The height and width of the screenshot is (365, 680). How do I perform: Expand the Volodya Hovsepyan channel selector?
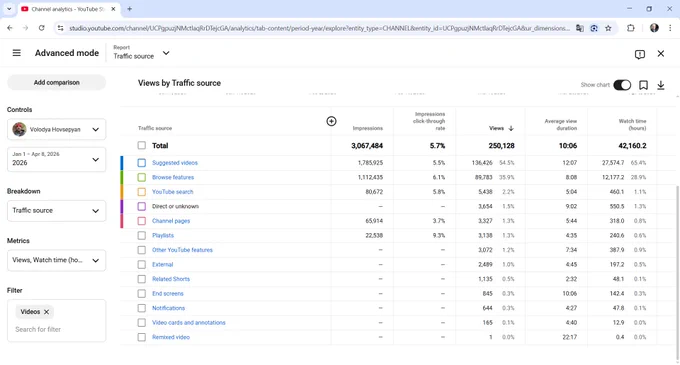click(56, 129)
